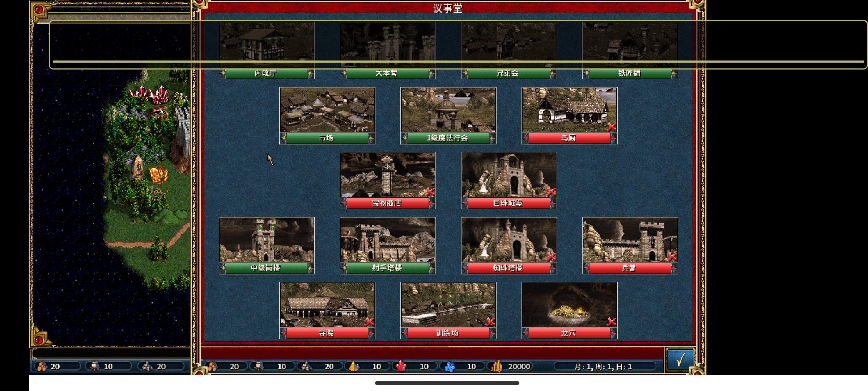
Task: Select the 宝物商店 artifact shop
Action: 388,181
